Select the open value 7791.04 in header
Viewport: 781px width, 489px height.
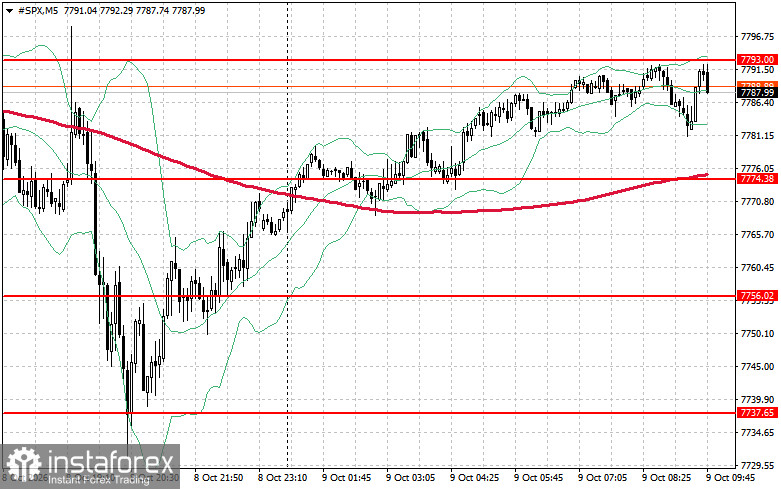pos(80,10)
